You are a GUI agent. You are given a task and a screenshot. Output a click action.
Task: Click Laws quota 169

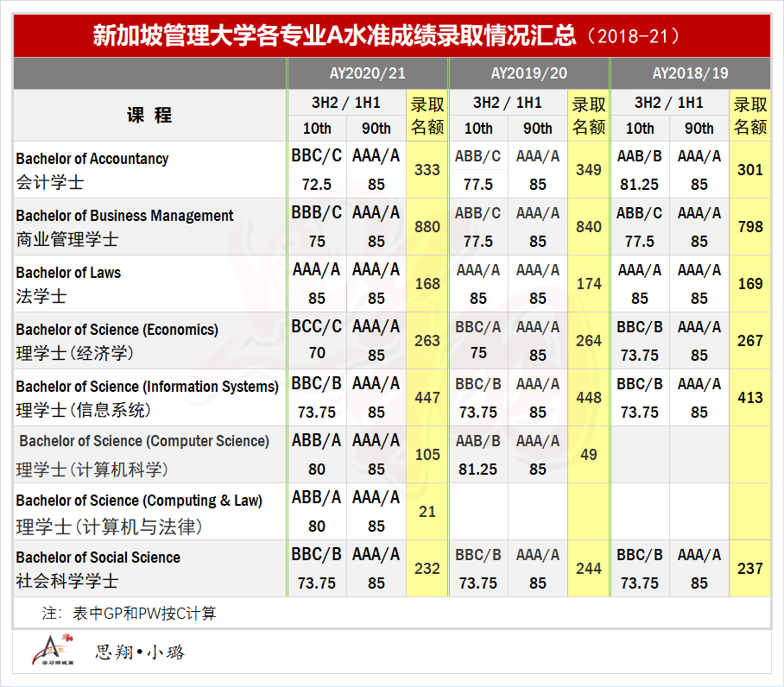coord(750,284)
